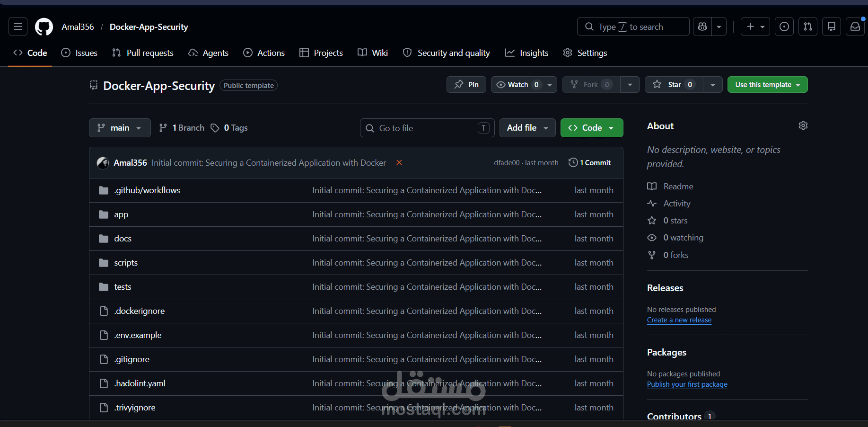Open the Insights tab

(527, 53)
